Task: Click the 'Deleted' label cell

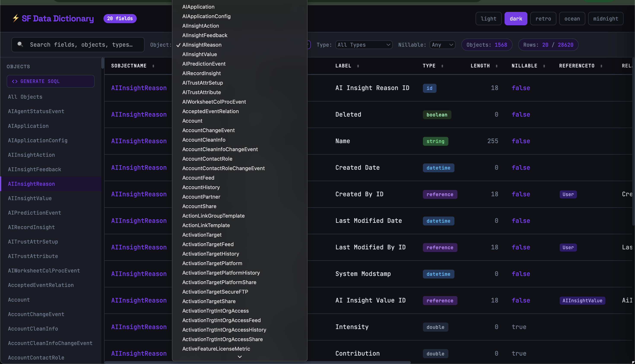Action: pos(348,114)
